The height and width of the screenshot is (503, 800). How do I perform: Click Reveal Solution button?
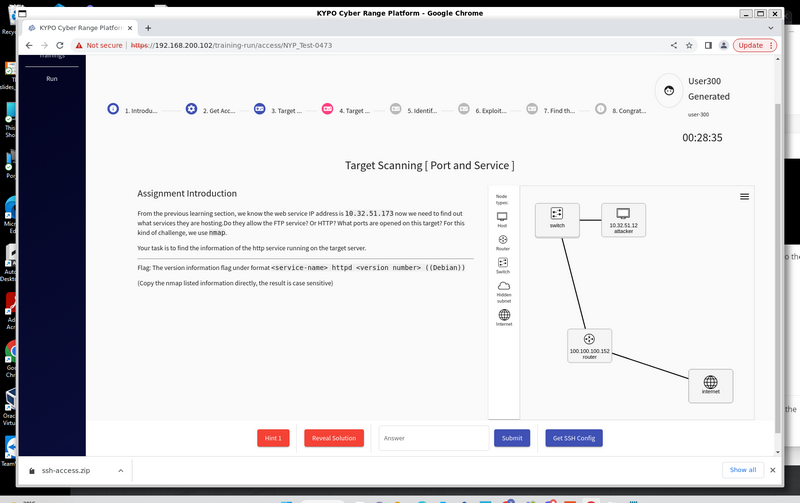(334, 438)
